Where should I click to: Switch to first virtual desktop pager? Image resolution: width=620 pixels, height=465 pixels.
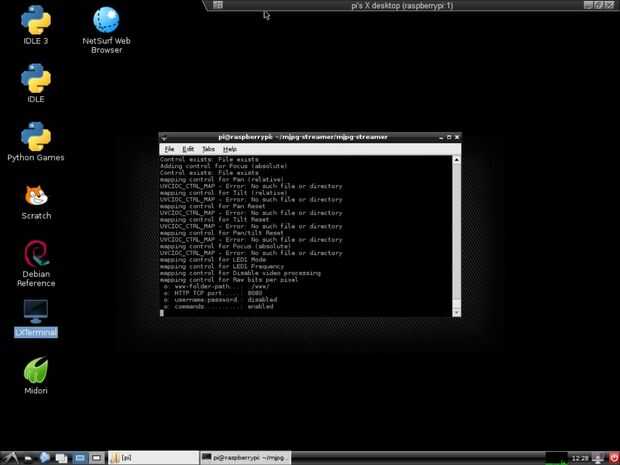click(80, 458)
